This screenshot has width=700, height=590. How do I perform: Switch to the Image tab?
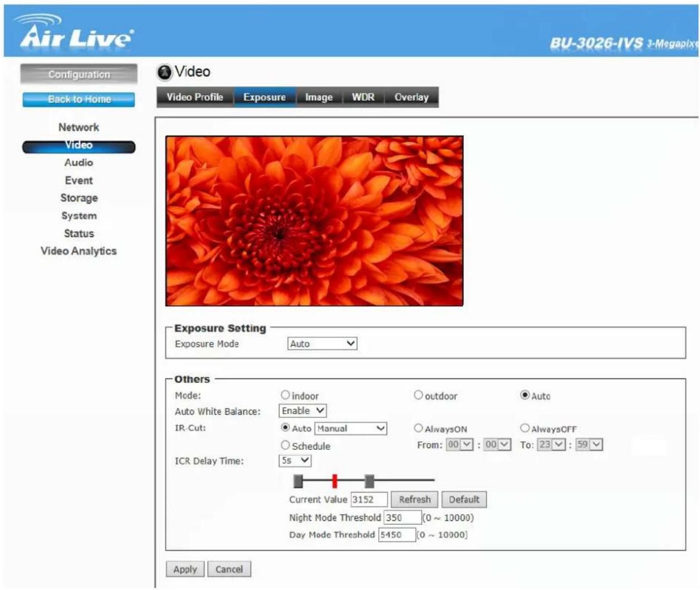pyautogui.click(x=319, y=97)
